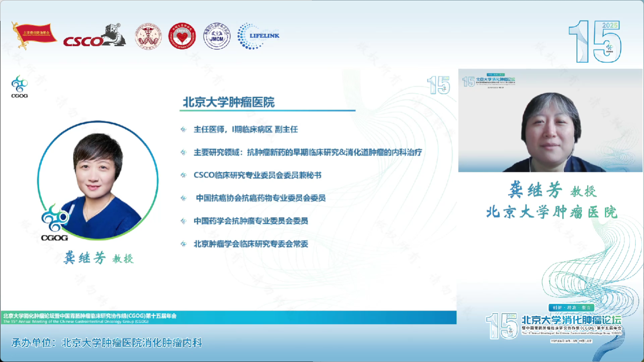The width and height of the screenshot is (644, 362).
Task: Click the red flag association logo
Action: coord(34,35)
